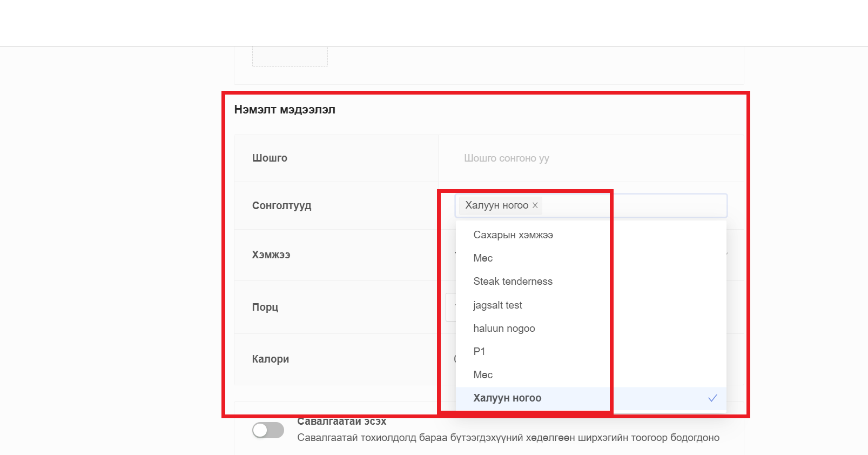Image resolution: width=868 pixels, height=455 pixels.
Task: Click the Халуун ногоо tag label
Action: [496, 205]
